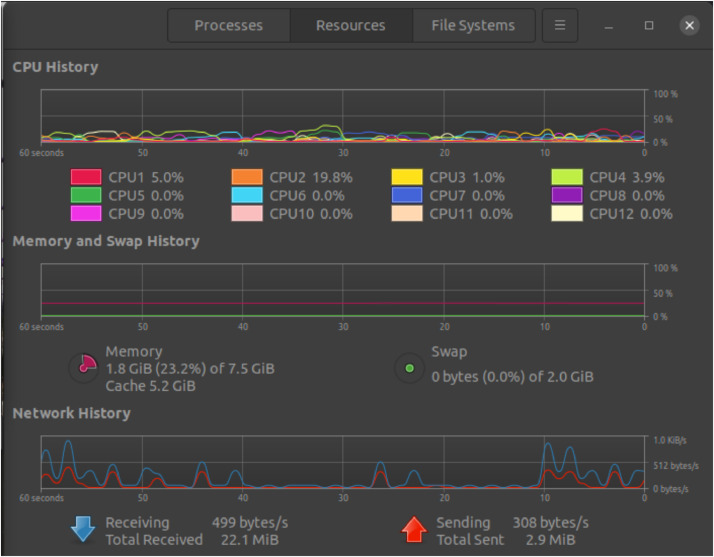Click the CPU History graph area
The height and width of the screenshot is (557, 714).
[342, 116]
